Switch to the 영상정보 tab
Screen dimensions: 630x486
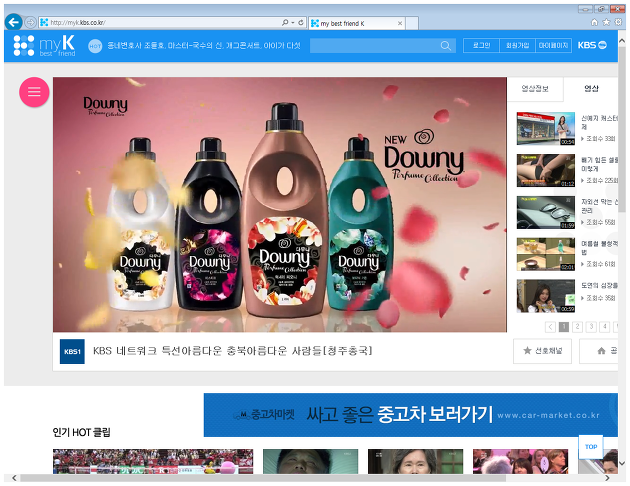(x=535, y=89)
